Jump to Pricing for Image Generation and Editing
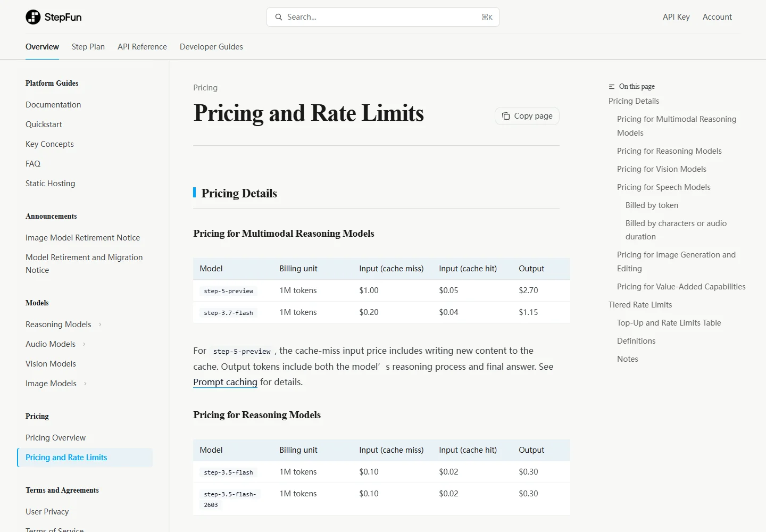 tap(676, 262)
